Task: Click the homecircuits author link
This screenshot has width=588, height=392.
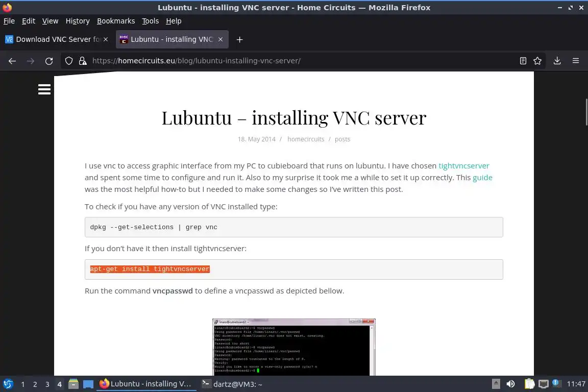Action: coord(306,139)
